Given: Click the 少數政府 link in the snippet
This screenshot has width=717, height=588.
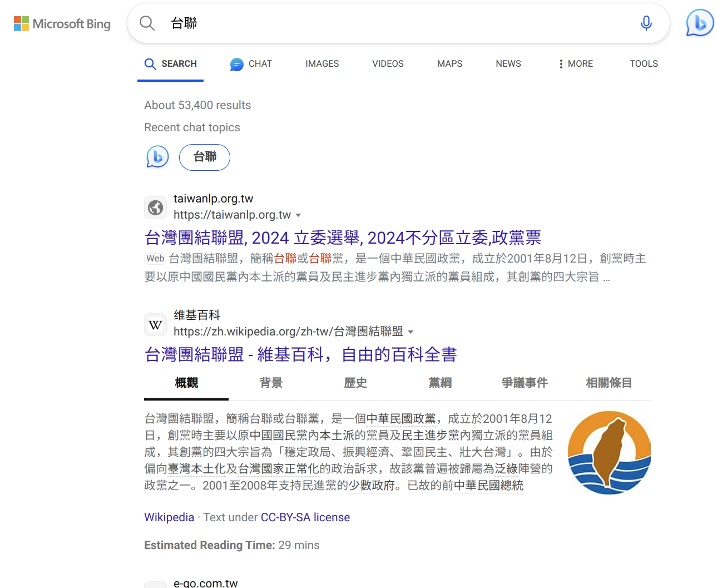Looking at the screenshot, I should [x=372, y=485].
